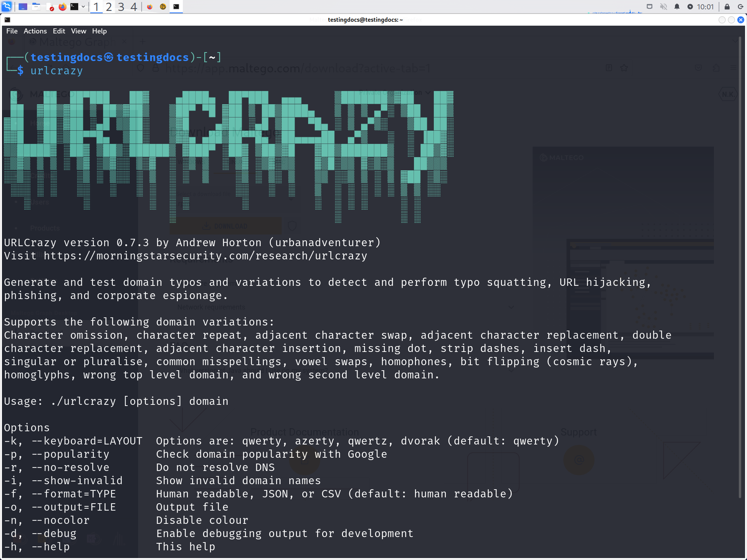Open the Kali applications menu
Image resolution: width=747 pixels, height=560 pixels.
pos(7,7)
